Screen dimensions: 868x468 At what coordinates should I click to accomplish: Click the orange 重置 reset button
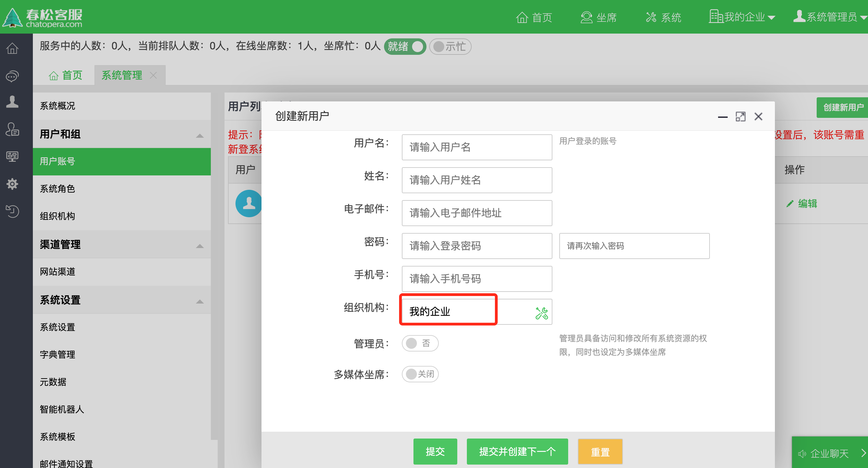pyautogui.click(x=600, y=452)
